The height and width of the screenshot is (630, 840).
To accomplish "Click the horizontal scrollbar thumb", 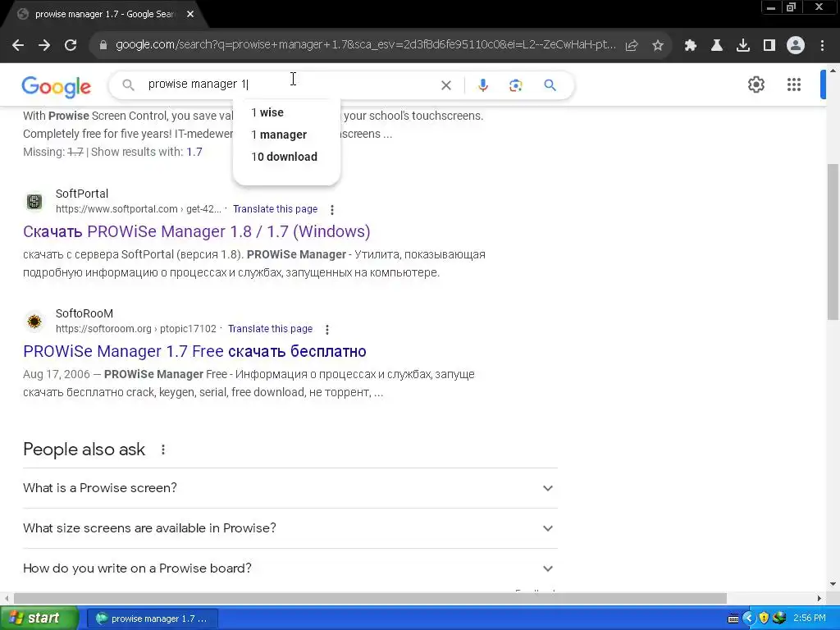I will pos(370,598).
